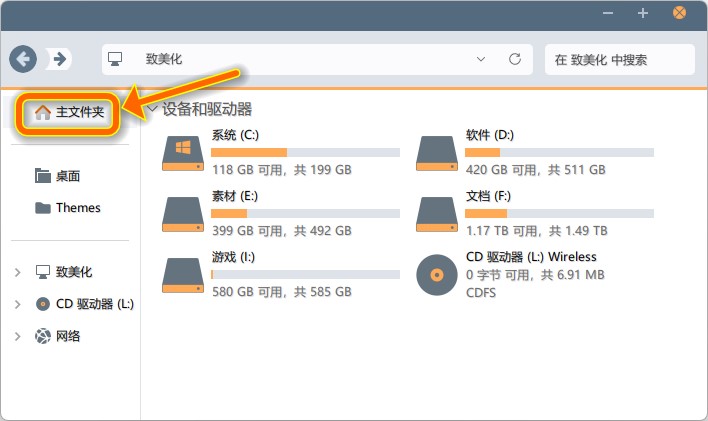Screen dimensions: 708x421
Task: Collapse the 设备和驱动器 group
Action: pos(152,109)
